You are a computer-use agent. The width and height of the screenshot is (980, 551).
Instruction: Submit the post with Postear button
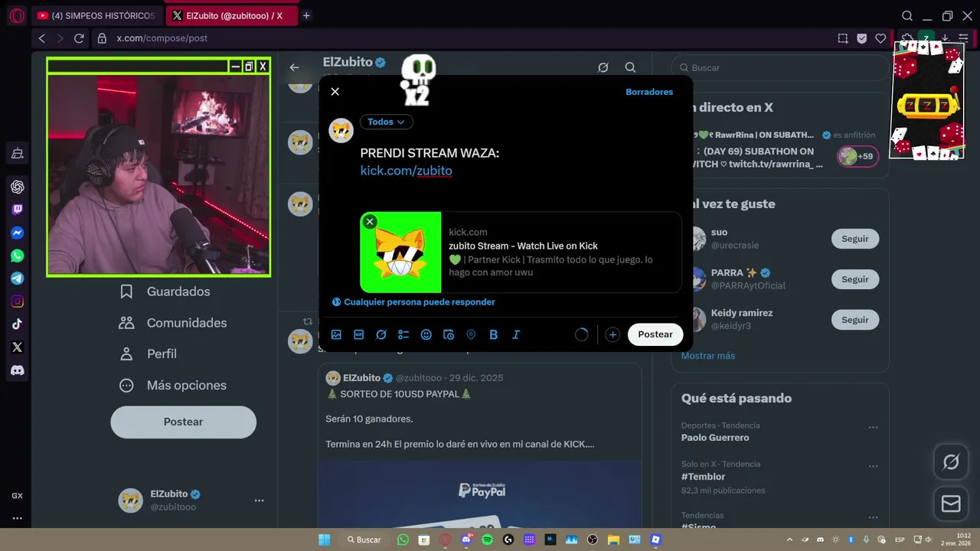point(655,334)
